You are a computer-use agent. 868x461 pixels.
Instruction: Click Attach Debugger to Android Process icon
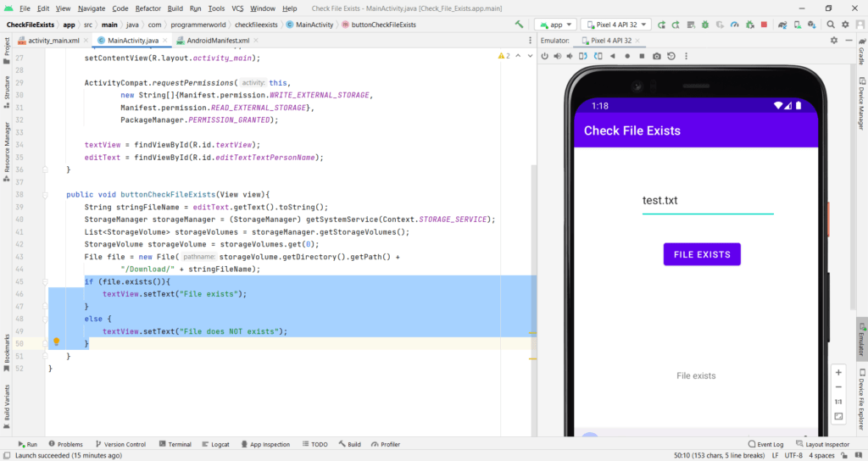pos(749,25)
